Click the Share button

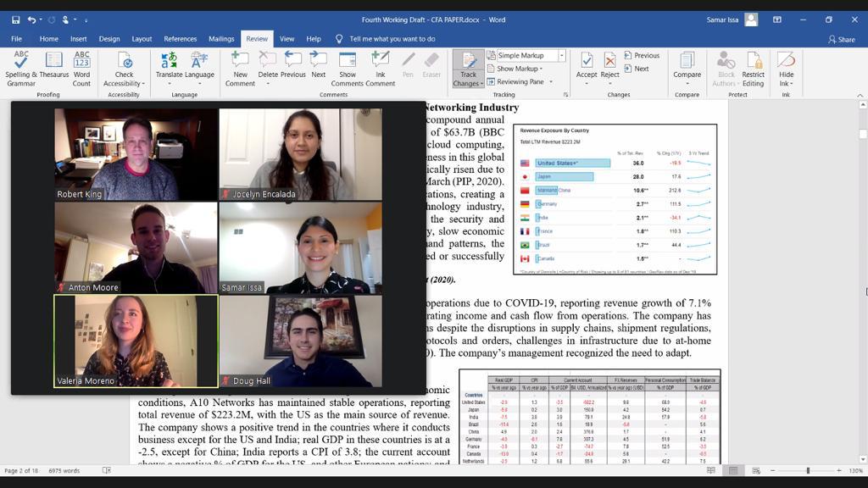tap(842, 39)
